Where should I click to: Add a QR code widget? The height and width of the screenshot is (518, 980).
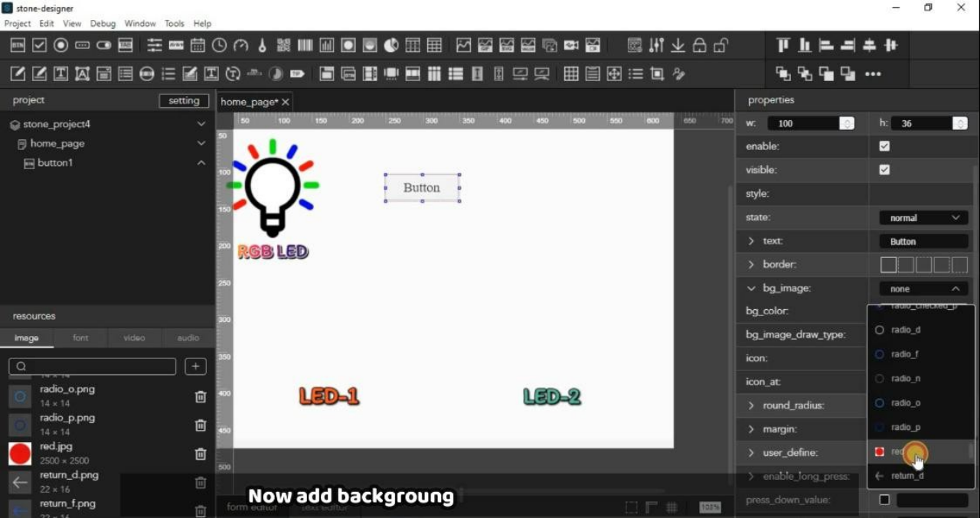click(x=283, y=46)
